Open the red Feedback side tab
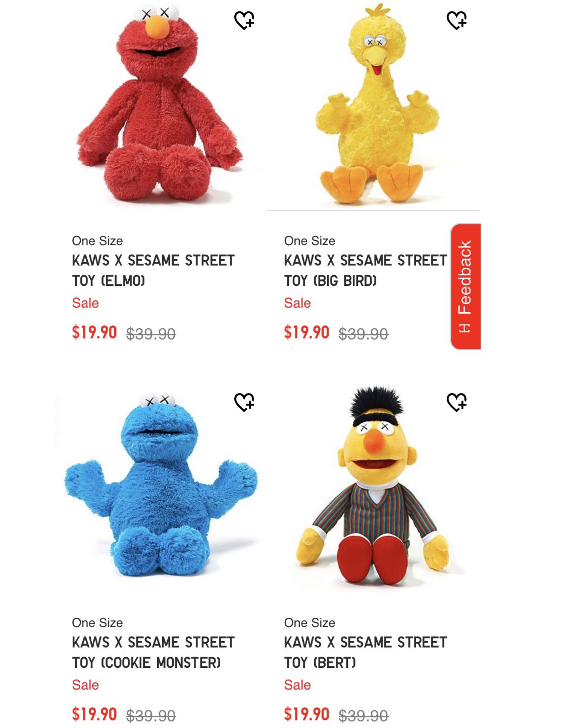Screen dimensions: 568x728 pos(466,286)
